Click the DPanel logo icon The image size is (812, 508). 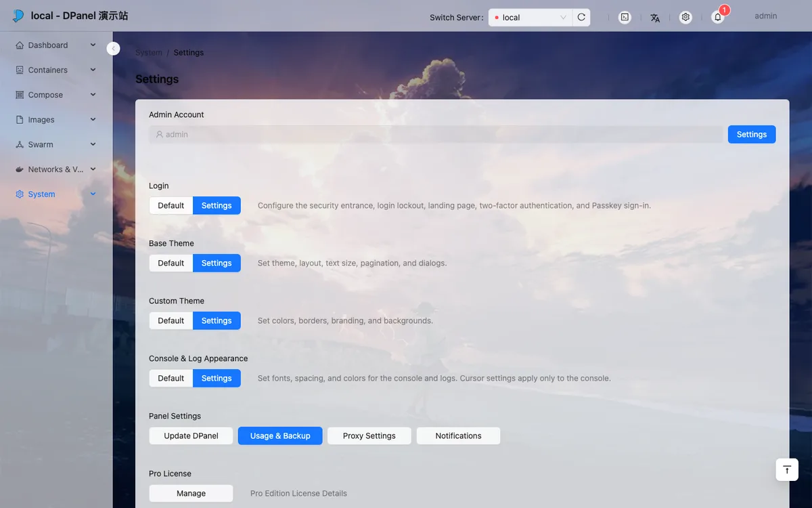click(18, 16)
